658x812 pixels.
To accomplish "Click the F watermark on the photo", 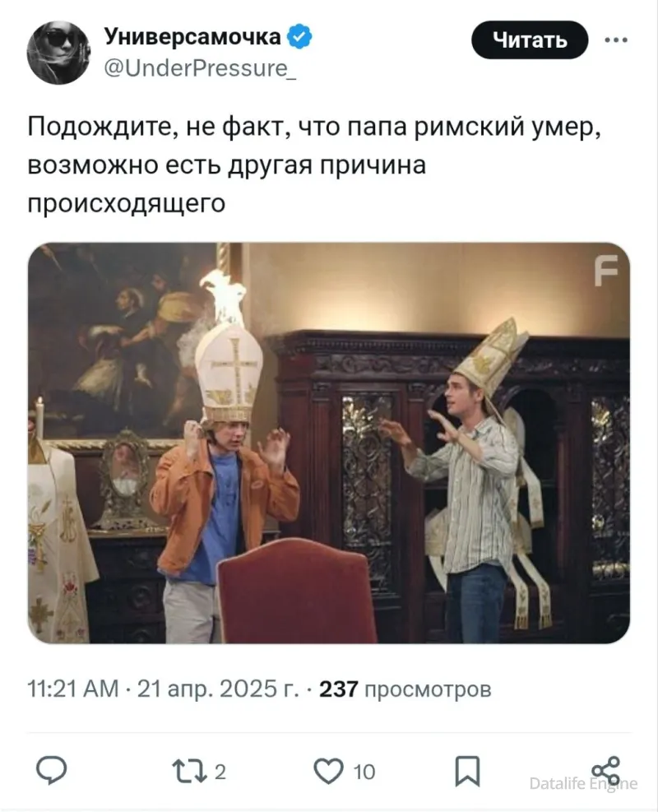I will tap(605, 271).
